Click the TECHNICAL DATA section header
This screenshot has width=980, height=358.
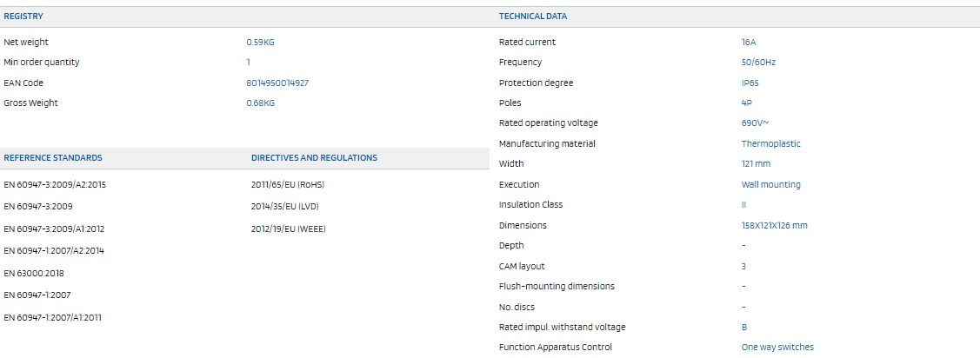coord(533,17)
